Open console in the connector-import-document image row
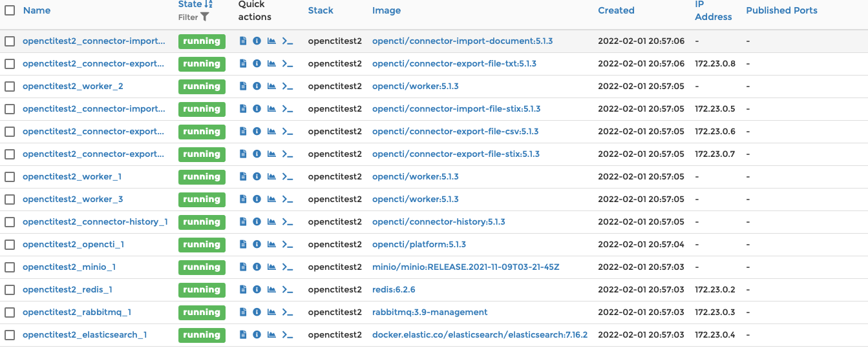The width and height of the screenshot is (868, 348). [288, 41]
